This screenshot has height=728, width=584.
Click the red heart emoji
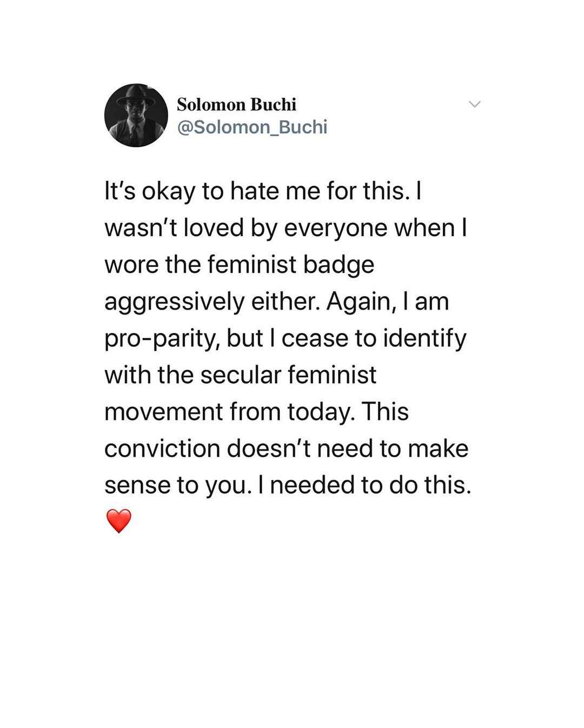pos(118,521)
